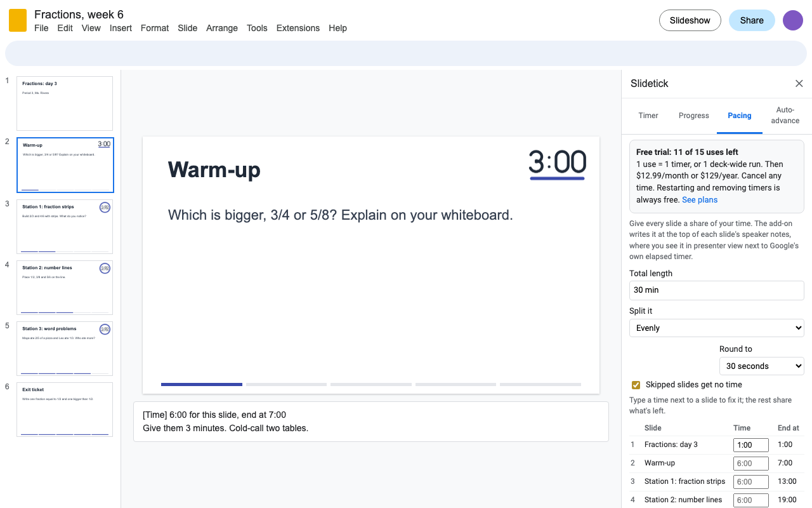Click the "Warm-up" slide title

[214, 170]
